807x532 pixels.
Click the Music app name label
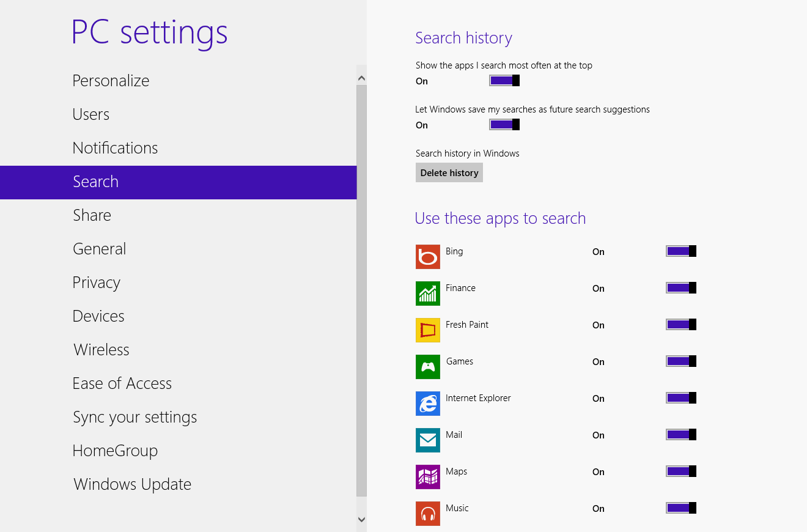click(457, 508)
